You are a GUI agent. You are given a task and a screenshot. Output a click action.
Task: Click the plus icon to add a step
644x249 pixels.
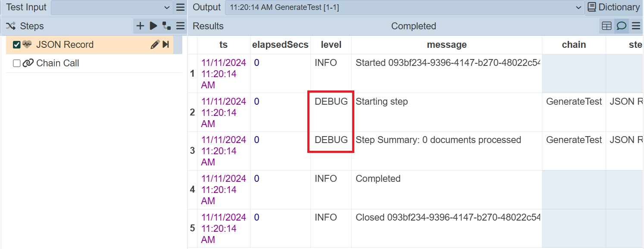pyautogui.click(x=140, y=26)
